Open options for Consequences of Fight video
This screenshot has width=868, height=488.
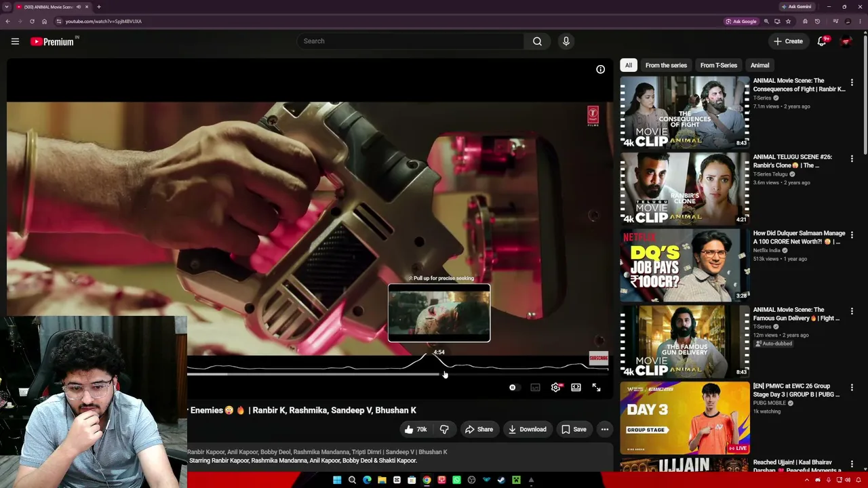[x=852, y=82]
